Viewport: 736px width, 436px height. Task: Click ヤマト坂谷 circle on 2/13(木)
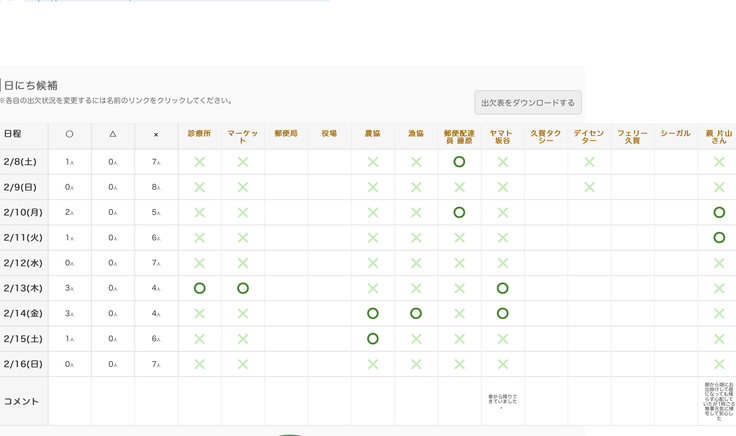503,288
